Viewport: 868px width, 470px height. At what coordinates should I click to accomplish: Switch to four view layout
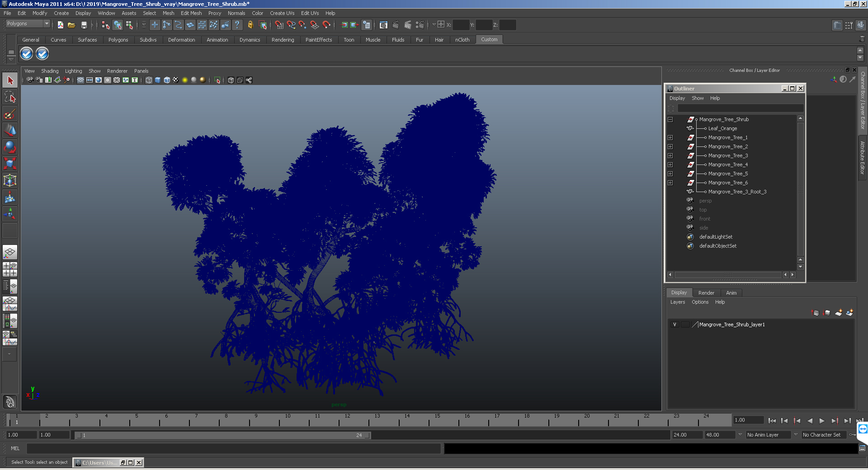10,269
